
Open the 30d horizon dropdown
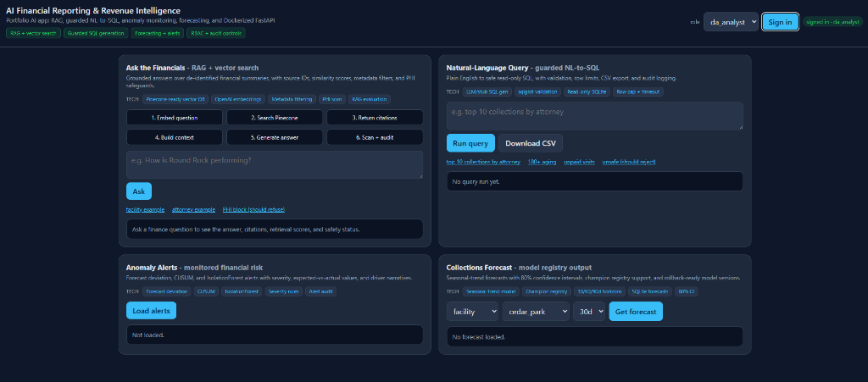point(589,312)
